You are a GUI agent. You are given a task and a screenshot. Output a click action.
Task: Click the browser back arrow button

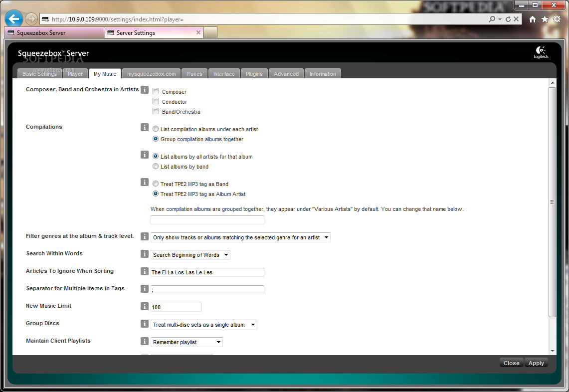pyautogui.click(x=14, y=19)
